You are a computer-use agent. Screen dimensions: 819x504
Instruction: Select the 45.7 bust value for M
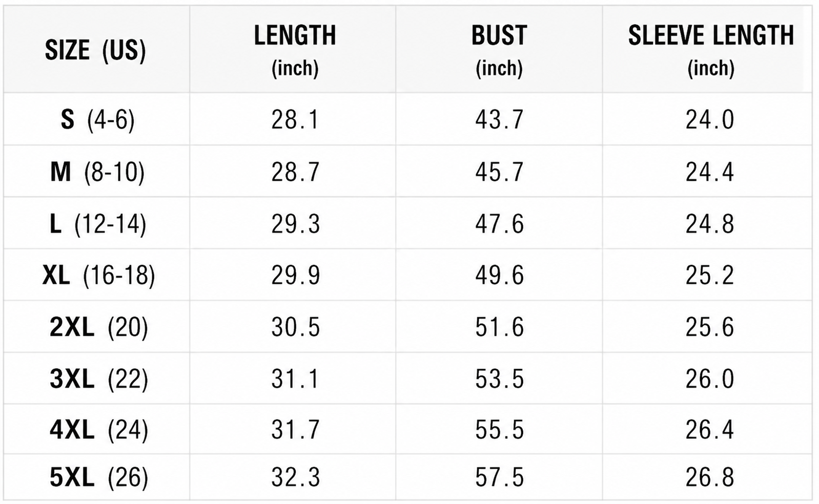(x=499, y=172)
